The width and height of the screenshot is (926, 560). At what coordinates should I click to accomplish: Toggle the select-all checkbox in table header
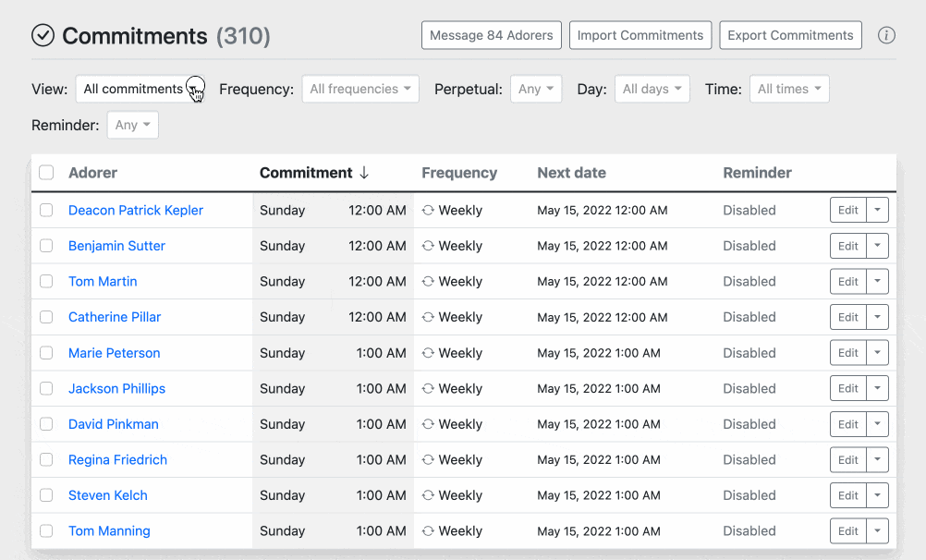tap(46, 173)
